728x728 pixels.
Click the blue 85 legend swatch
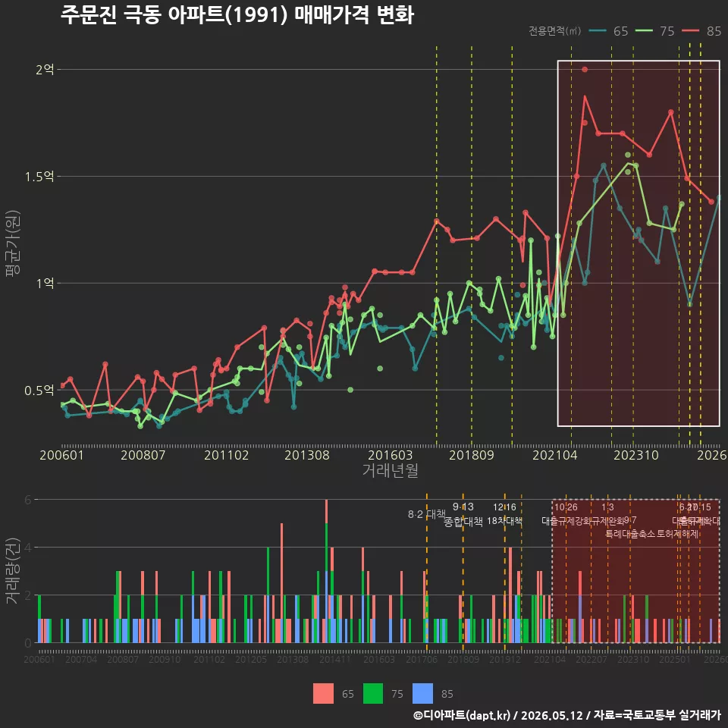pyautogui.click(x=422, y=693)
